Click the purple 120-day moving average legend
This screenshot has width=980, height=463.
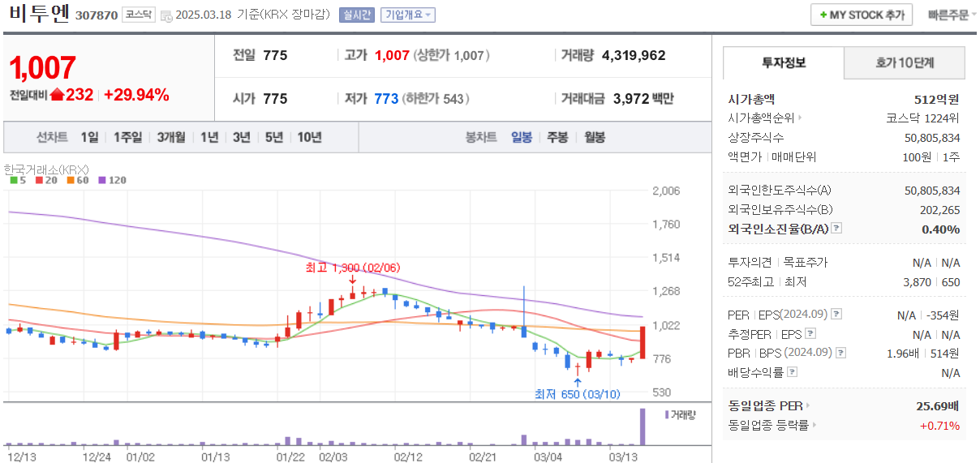112,180
